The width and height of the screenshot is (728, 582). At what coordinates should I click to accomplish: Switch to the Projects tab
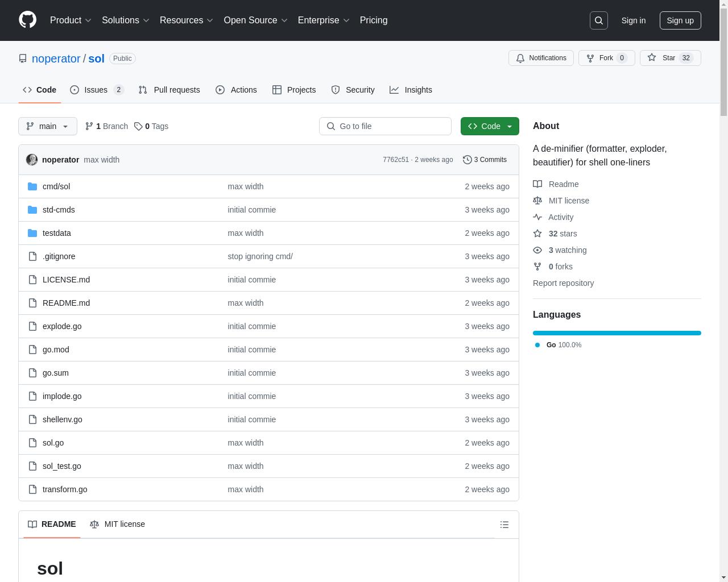(x=294, y=90)
